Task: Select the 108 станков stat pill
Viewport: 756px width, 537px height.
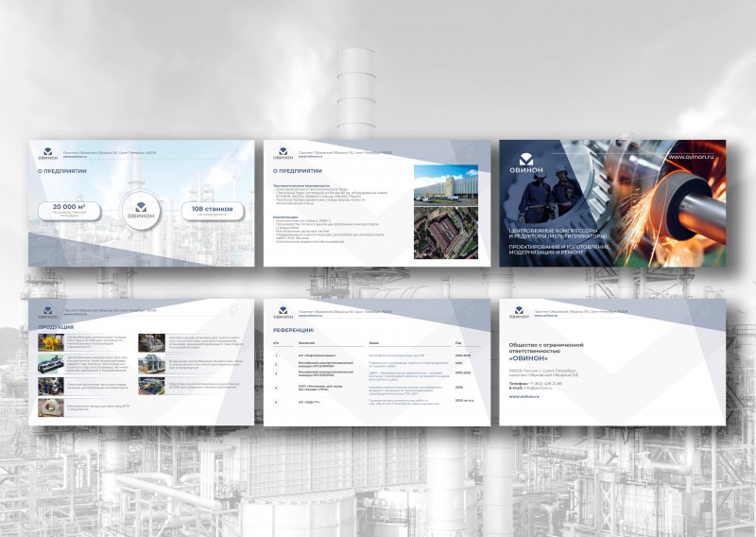Action: (212, 211)
